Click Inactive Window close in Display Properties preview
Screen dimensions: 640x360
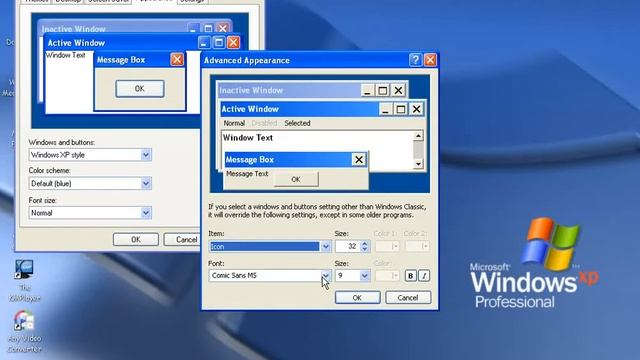tap(222, 29)
